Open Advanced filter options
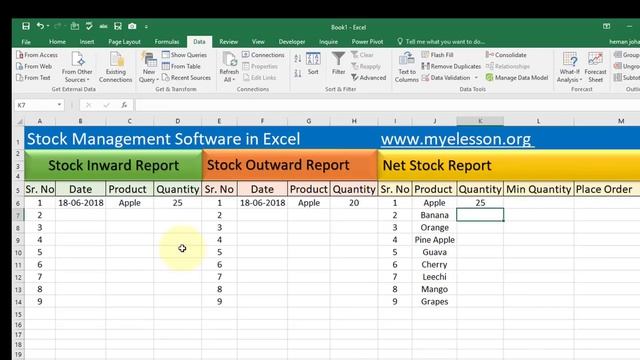The image size is (640, 360). [x=369, y=78]
